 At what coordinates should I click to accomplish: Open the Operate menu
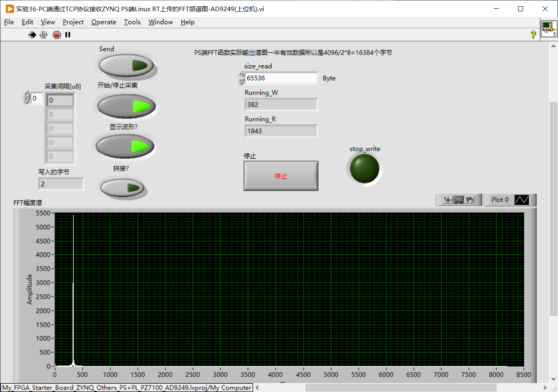point(104,22)
